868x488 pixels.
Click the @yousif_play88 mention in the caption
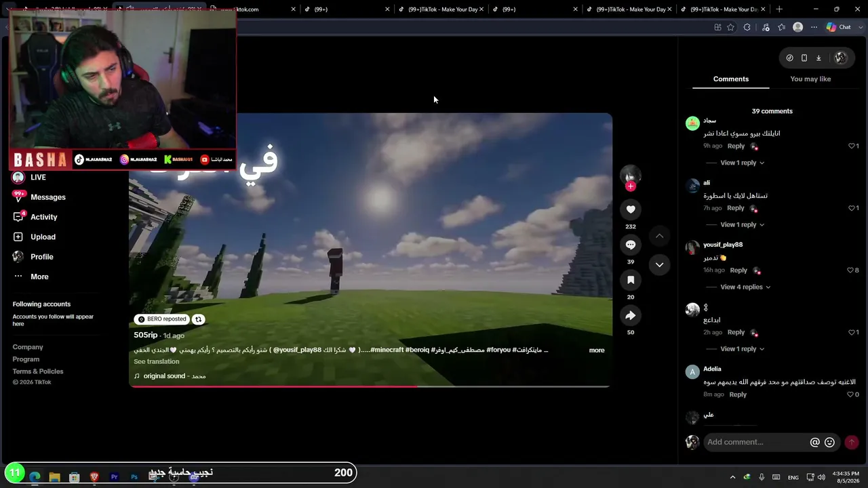tap(297, 350)
